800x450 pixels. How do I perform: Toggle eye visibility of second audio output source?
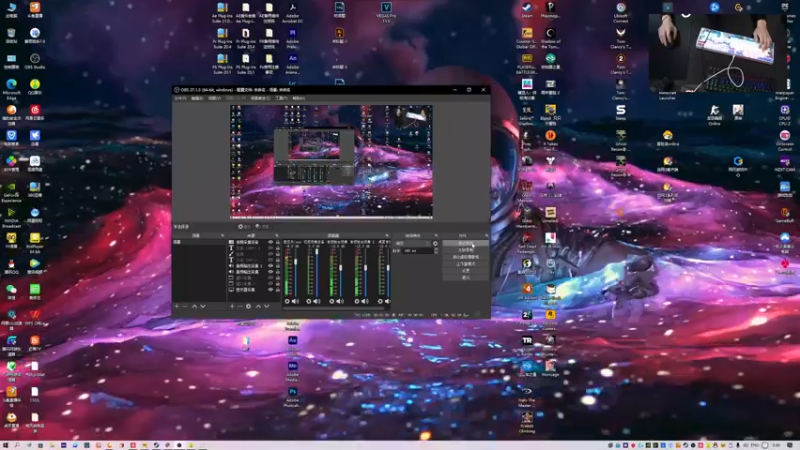[x=270, y=272]
